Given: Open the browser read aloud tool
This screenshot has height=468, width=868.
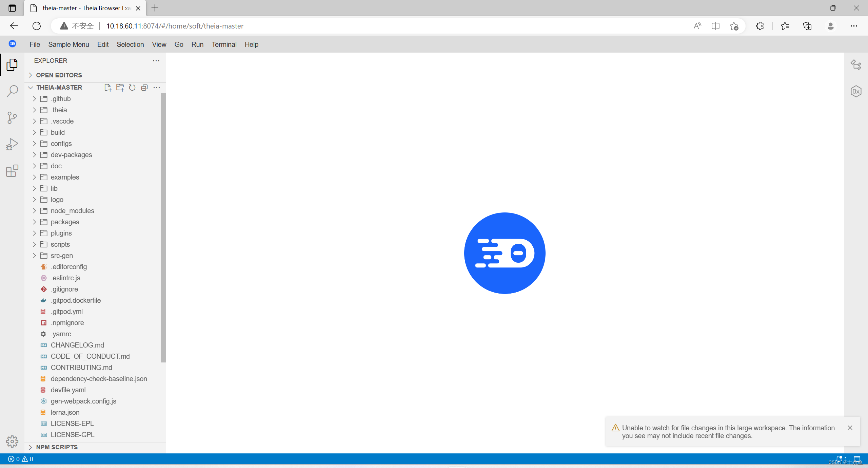Looking at the screenshot, I should click(697, 26).
